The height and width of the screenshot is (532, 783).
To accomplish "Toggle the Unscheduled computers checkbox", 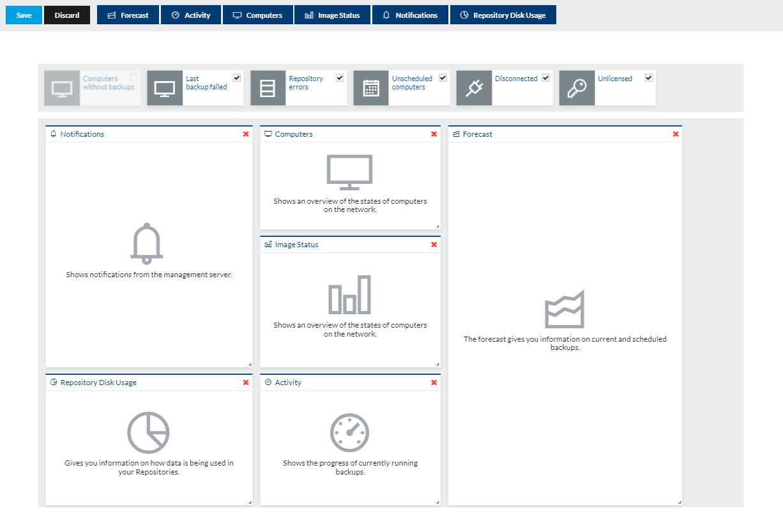I will (x=443, y=78).
